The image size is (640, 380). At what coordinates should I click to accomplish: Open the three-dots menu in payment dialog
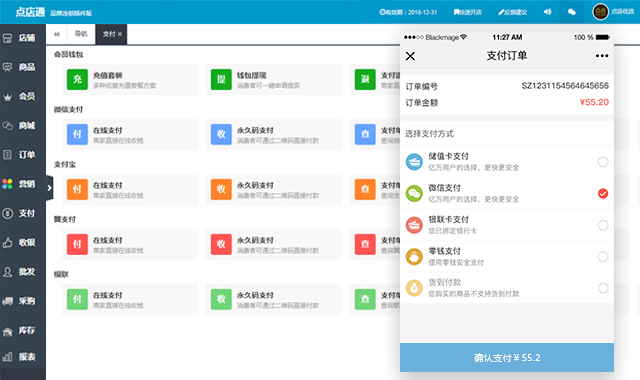(602, 56)
